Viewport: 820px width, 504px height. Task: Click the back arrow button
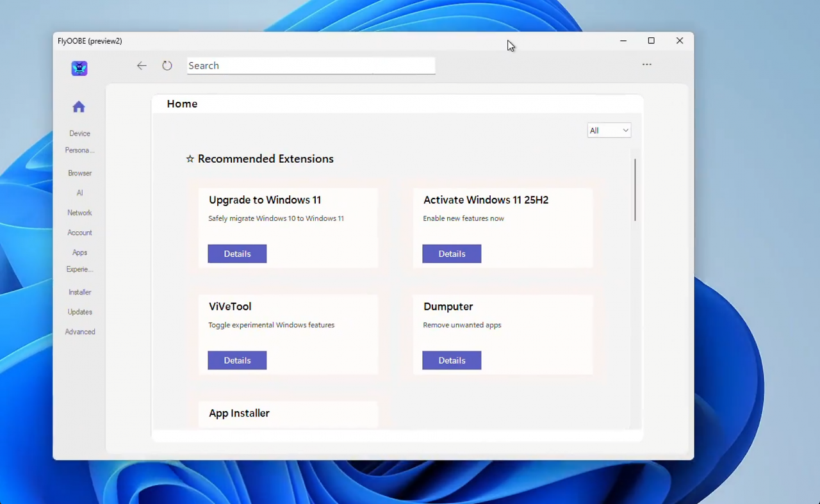pyautogui.click(x=142, y=65)
